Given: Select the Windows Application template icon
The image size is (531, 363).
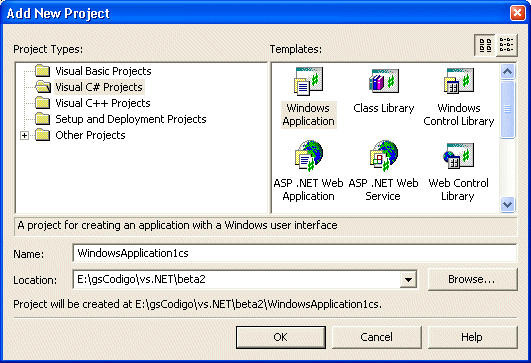Looking at the screenshot, I should pos(308,81).
